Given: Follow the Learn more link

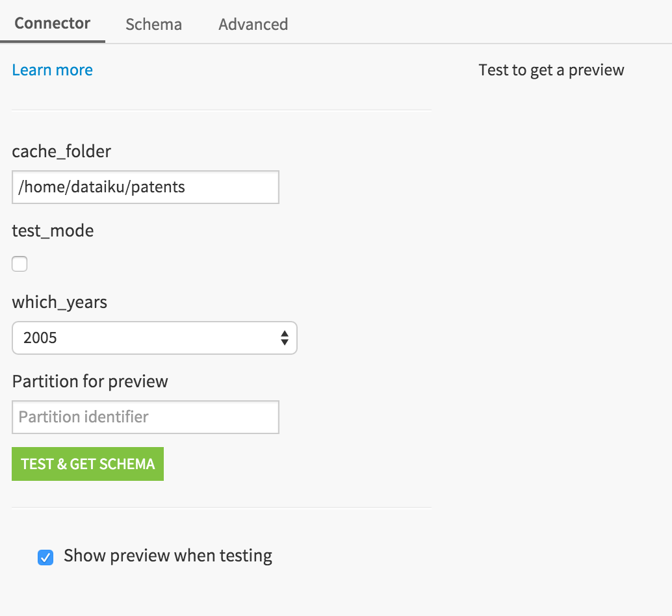Looking at the screenshot, I should pyautogui.click(x=52, y=70).
